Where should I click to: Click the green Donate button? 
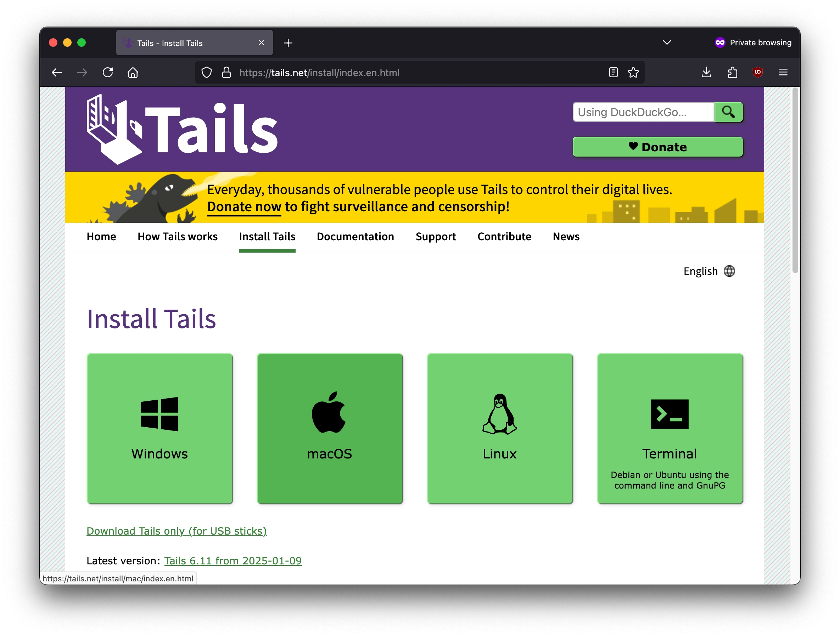pos(657,147)
